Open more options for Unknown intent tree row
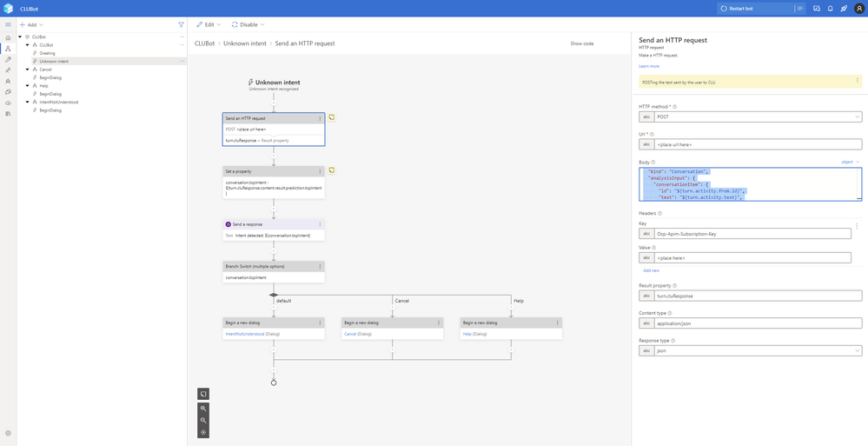Screen dimensions: 868x446 [x=182, y=61]
